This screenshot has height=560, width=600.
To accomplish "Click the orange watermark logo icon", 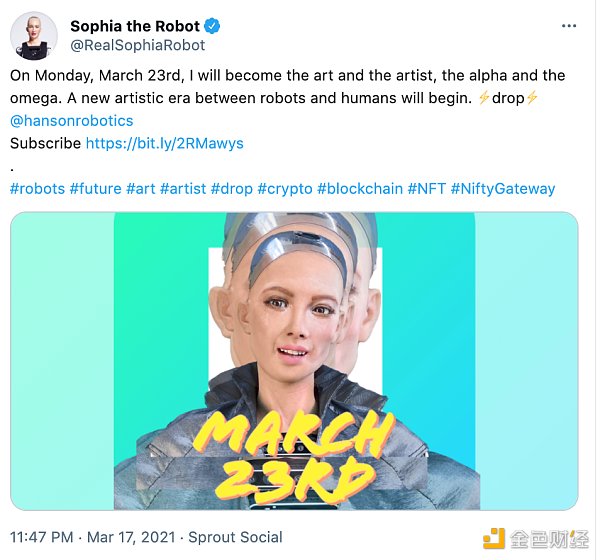I will pyautogui.click(x=494, y=538).
